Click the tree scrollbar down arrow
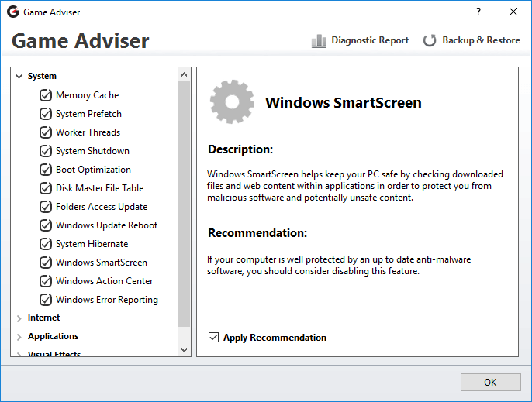 (x=185, y=350)
